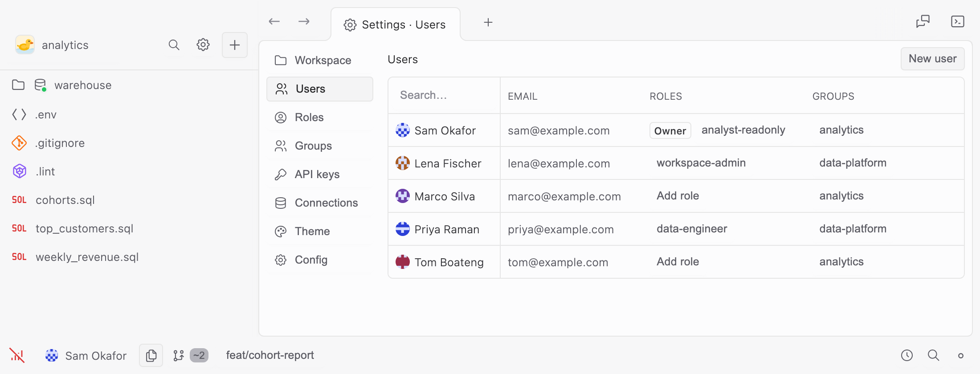This screenshot has height=374, width=980.
Task: Click the copy files icon in status bar
Action: pyautogui.click(x=151, y=355)
